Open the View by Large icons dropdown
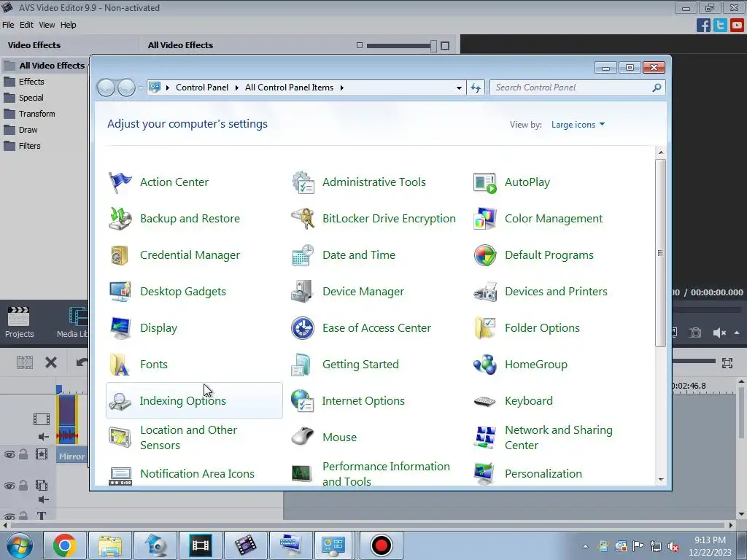Viewport: 747px width, 560px height. [x=578, y=124]
